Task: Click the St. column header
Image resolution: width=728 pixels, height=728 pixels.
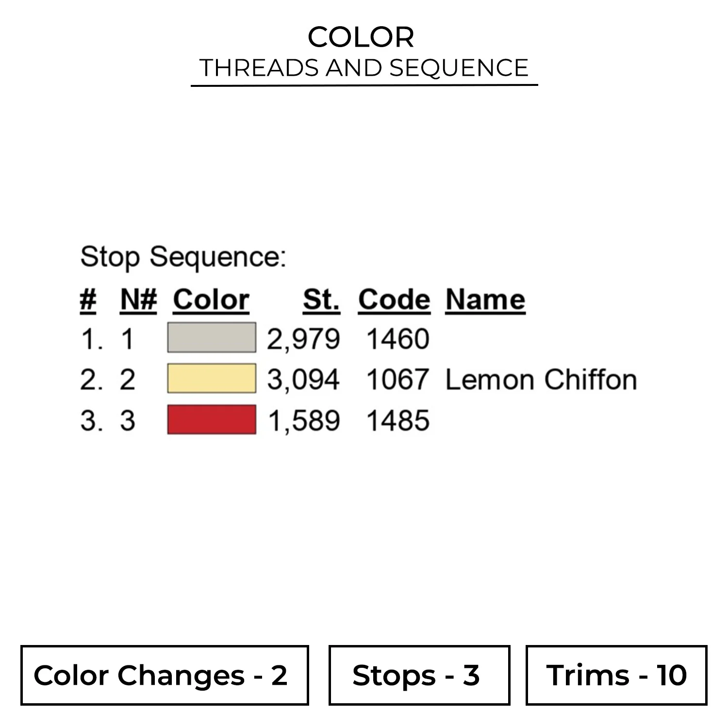Action: (x=321, y=299)
